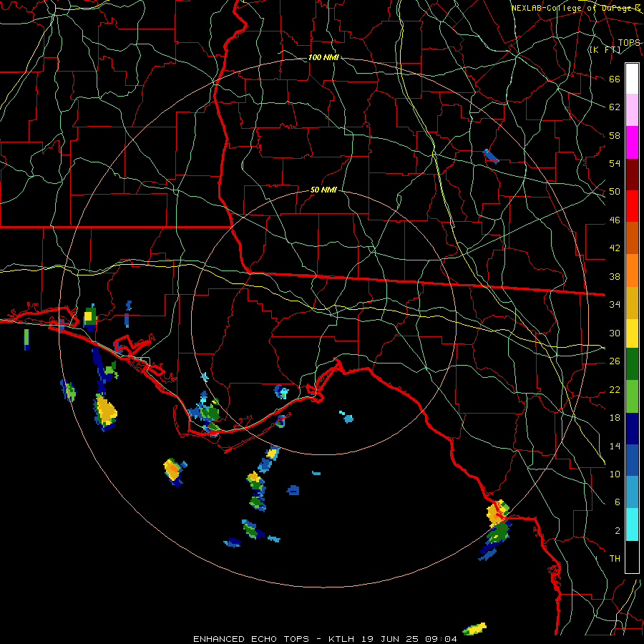Click the legend value '34'

(x=615, y=304)
